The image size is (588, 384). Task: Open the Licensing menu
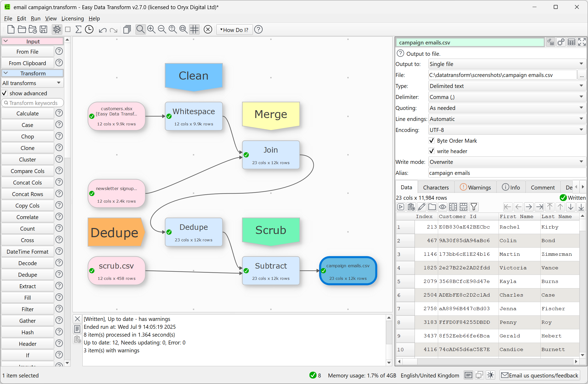(x=72, y=18)
